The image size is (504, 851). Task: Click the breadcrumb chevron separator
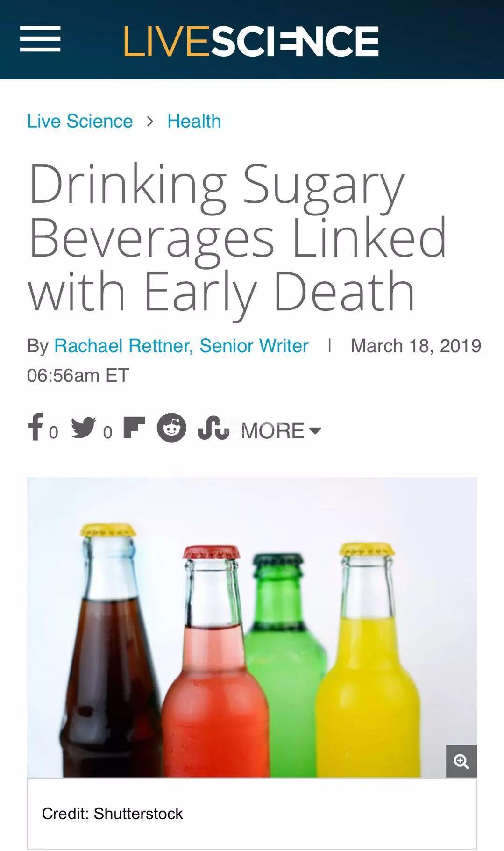tap(150, 122)
